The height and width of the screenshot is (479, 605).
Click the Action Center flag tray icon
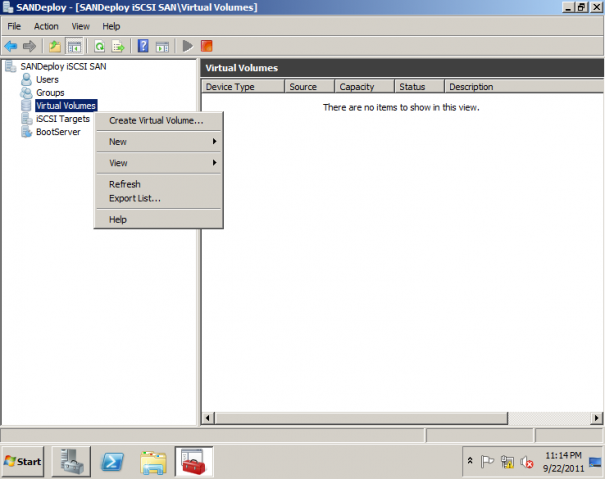[487, 462]
